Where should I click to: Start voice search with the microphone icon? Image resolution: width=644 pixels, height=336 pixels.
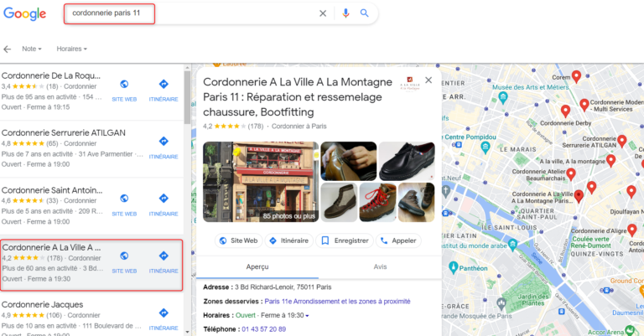pos(345,13)
